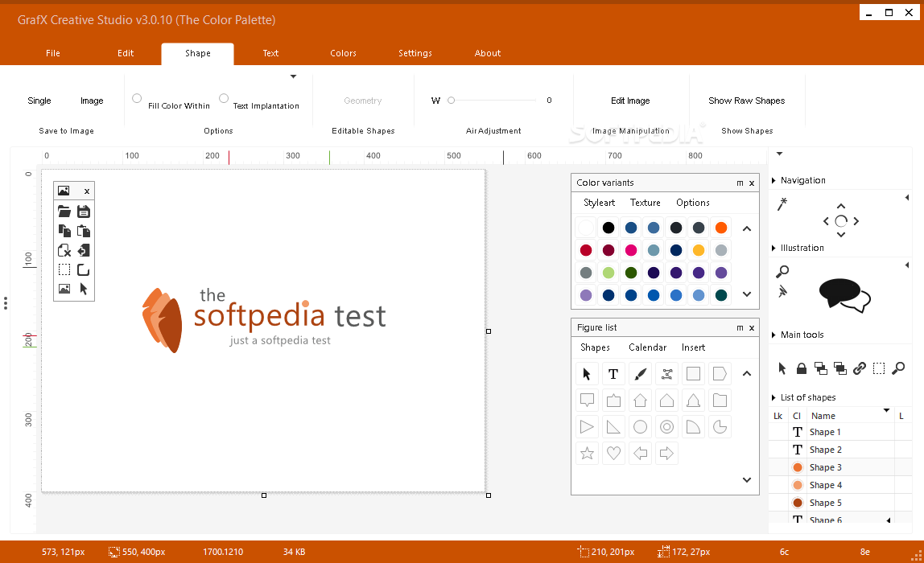
Task: Open the File menu tab
Action: pos(53,53)
